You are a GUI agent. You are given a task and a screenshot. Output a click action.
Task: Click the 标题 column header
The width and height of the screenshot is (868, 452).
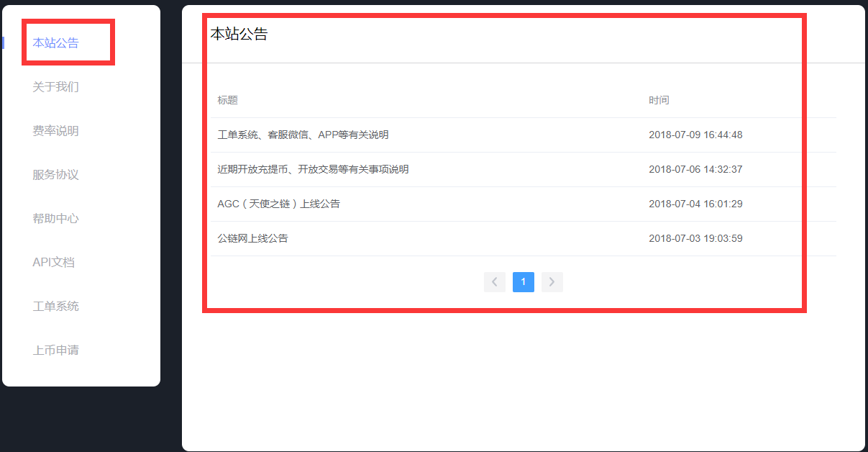tap(228, 101)
